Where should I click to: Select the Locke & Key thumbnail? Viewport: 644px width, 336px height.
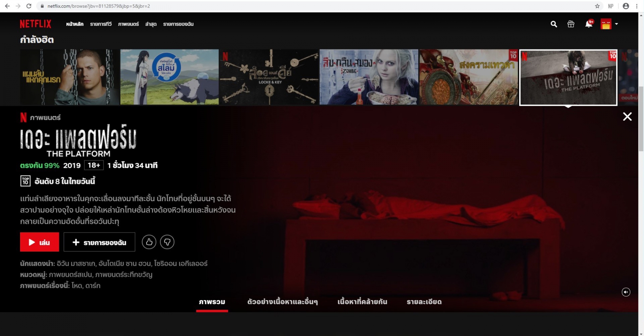[x=269, y=77]
